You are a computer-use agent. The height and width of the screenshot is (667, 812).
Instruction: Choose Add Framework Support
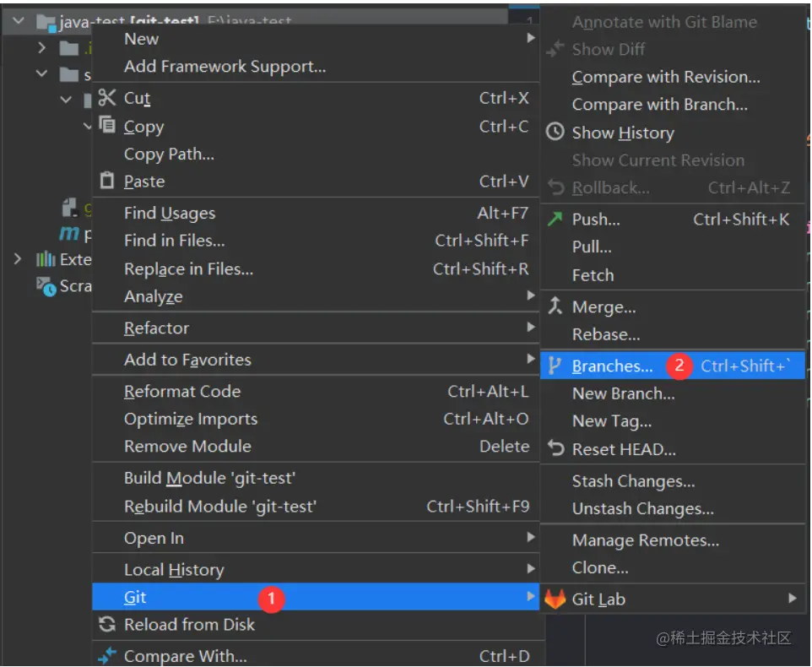[316, 67]
